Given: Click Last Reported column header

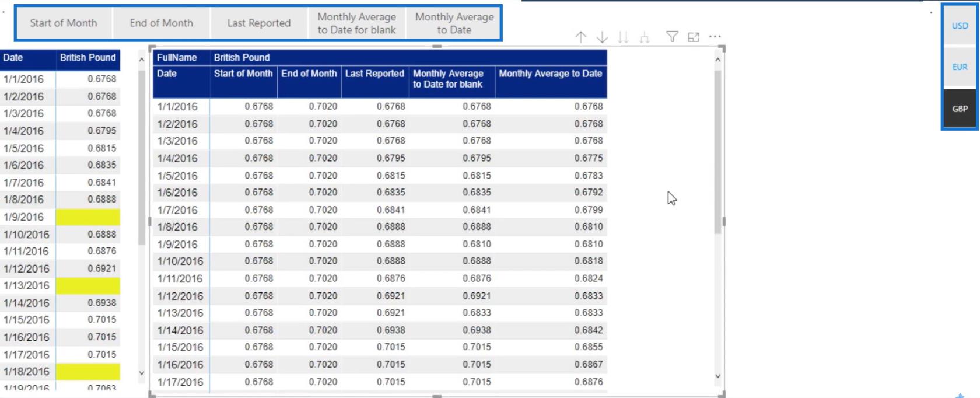Looking at the screenshot, I should click(374, 74).
